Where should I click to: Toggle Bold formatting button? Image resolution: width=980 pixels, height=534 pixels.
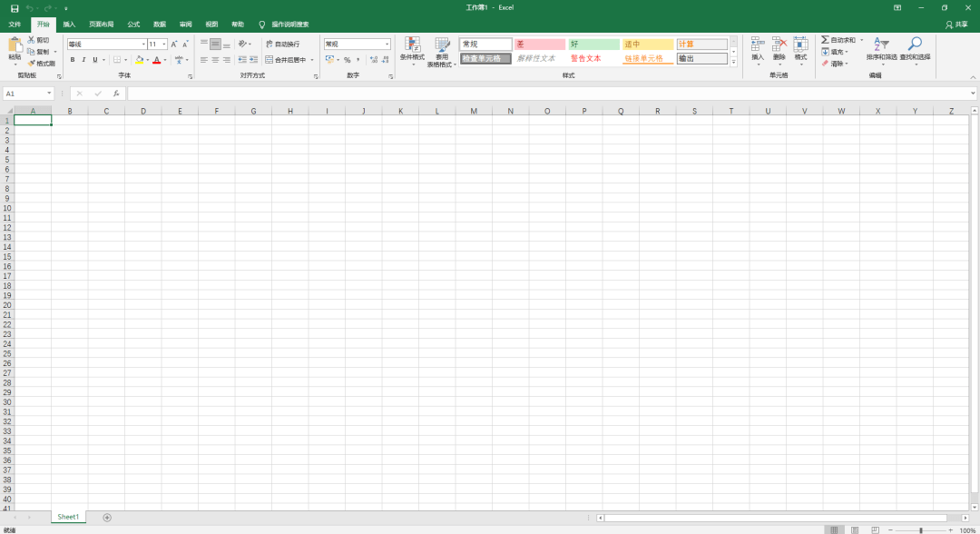[x=73, y=60]
